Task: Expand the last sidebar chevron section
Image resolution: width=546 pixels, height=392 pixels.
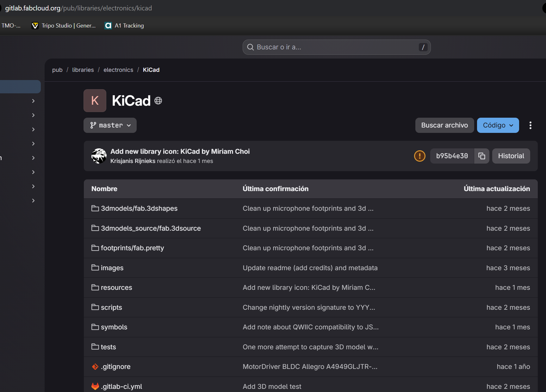Action: (33, 201)
